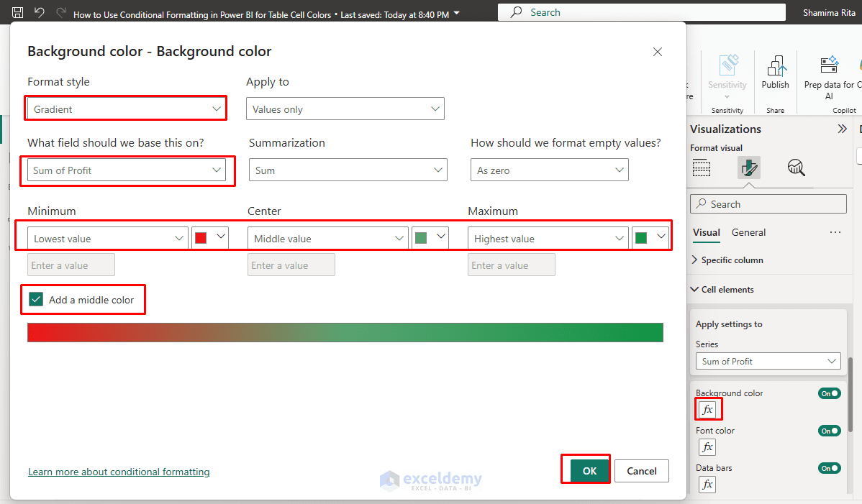Viewport: 862px width, 504px height.
Task: Open the Lowest value minimum dropdown
Action: click(108, 238)
